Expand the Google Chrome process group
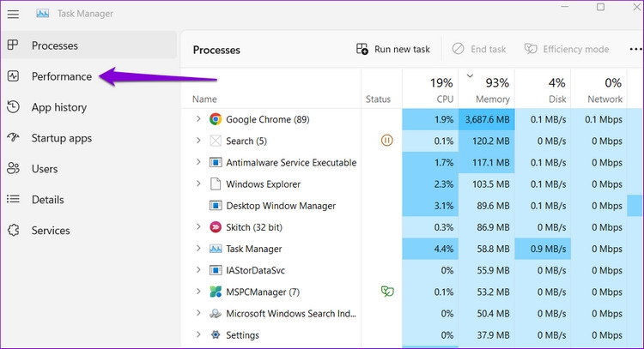Screen dimensions: 644x349 198,119
